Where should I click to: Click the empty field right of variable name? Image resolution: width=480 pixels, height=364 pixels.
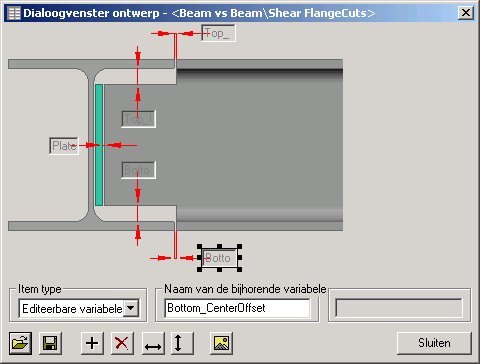pyautogui.click(x=399, y=308)
